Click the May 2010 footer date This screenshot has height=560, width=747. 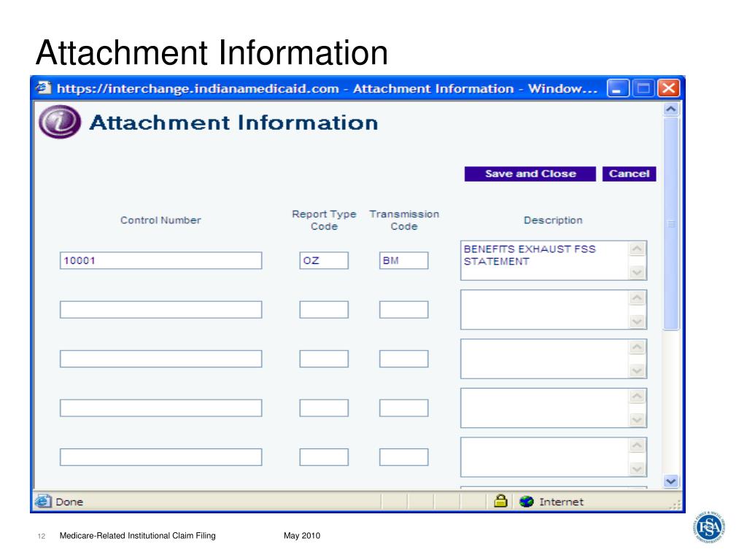click(302, 536)
